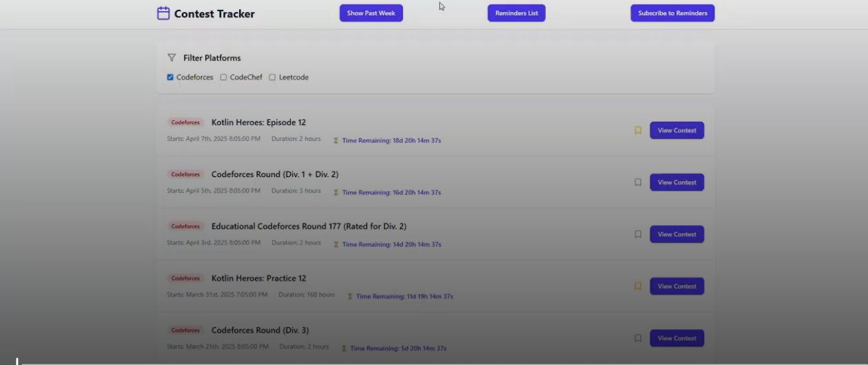Toggle bookmark on Kotlin Heroes: Practice 12
The height and width of the screenshot is (365, 868).
(638, 286)
